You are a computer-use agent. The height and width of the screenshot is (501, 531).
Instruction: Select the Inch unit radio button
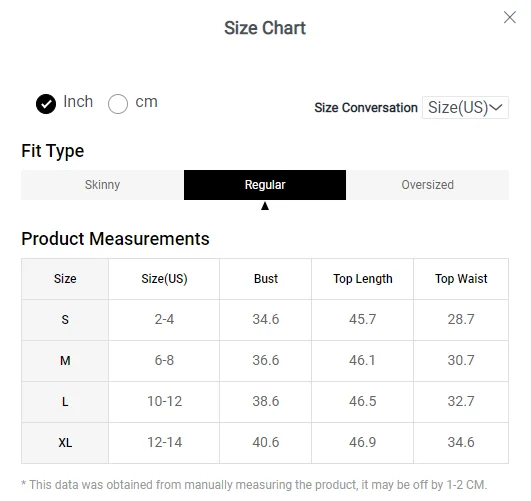pos(46,104)
